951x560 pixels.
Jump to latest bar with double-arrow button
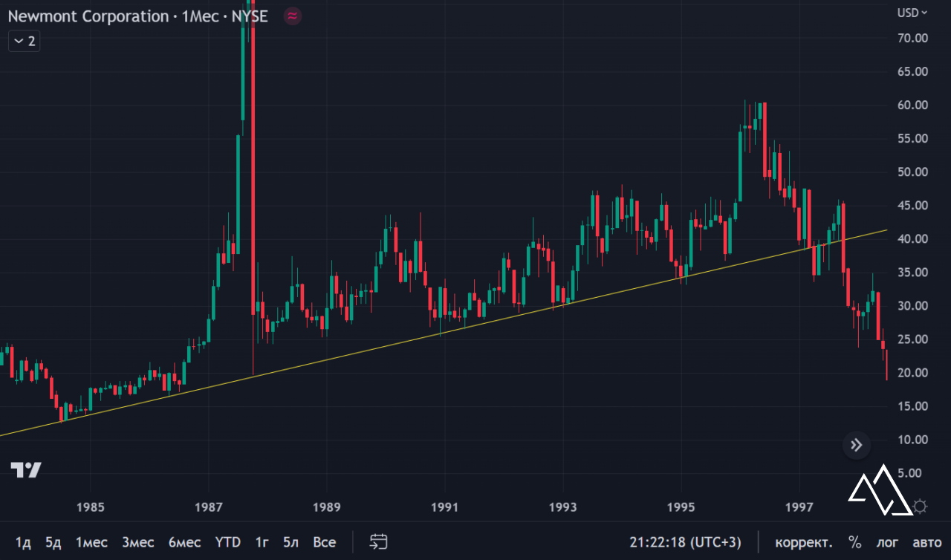857,445
